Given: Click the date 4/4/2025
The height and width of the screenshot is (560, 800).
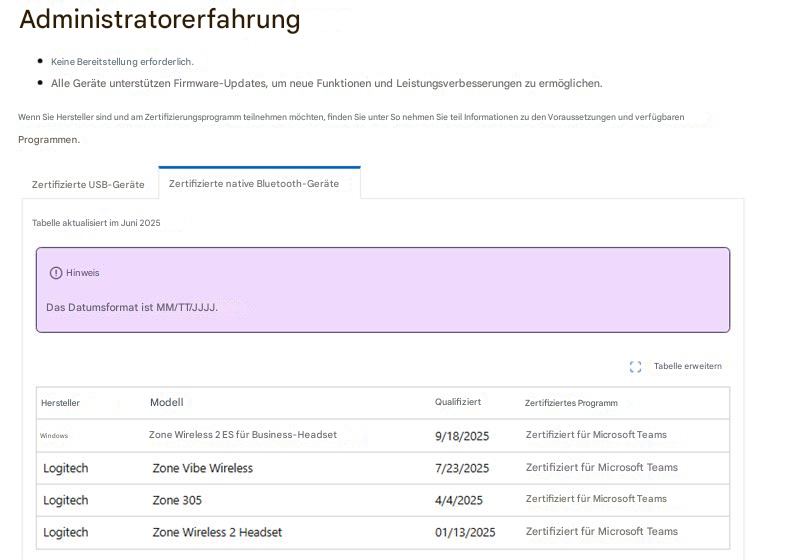Looking at the screenshot, I should pos(459,500).
